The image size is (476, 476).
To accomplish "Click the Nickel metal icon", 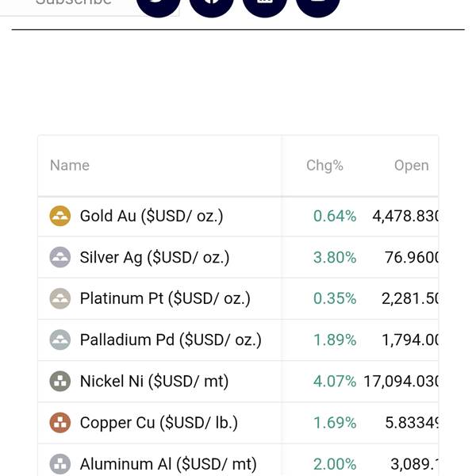I will coord(60,381).
